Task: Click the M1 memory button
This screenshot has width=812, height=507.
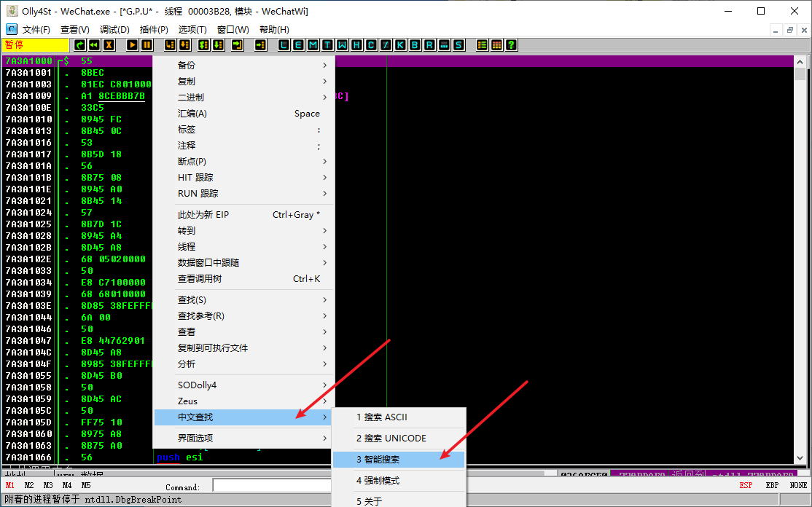Action: tap(10, 485)
